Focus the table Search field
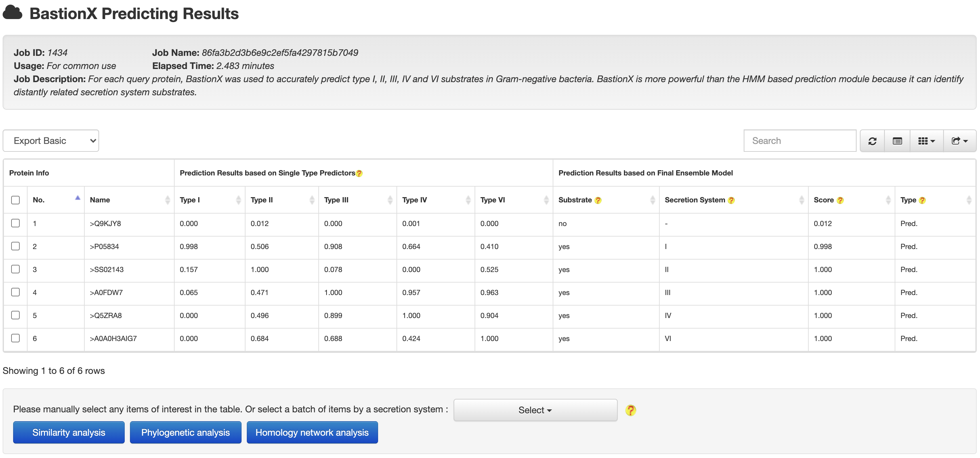 (x=800, y=141)
